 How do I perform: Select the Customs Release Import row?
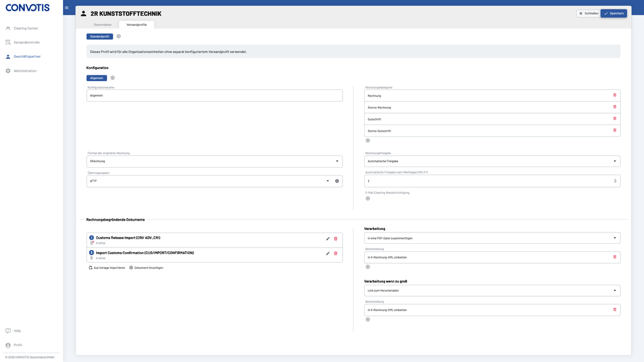214,240
